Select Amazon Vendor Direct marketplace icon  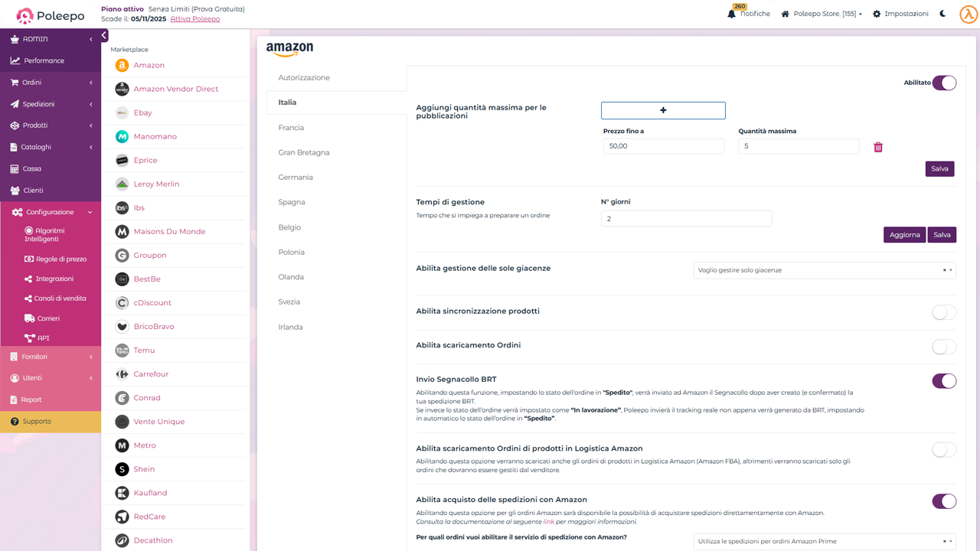coord(122,89)
